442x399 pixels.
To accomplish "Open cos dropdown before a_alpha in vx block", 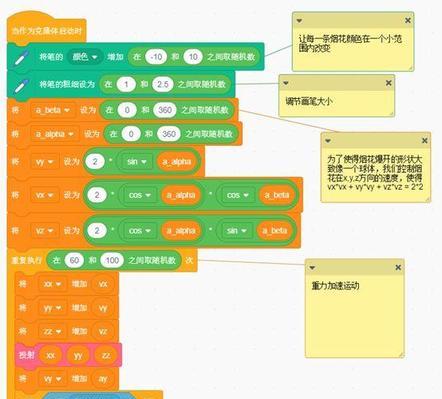I will click(139, 195).
